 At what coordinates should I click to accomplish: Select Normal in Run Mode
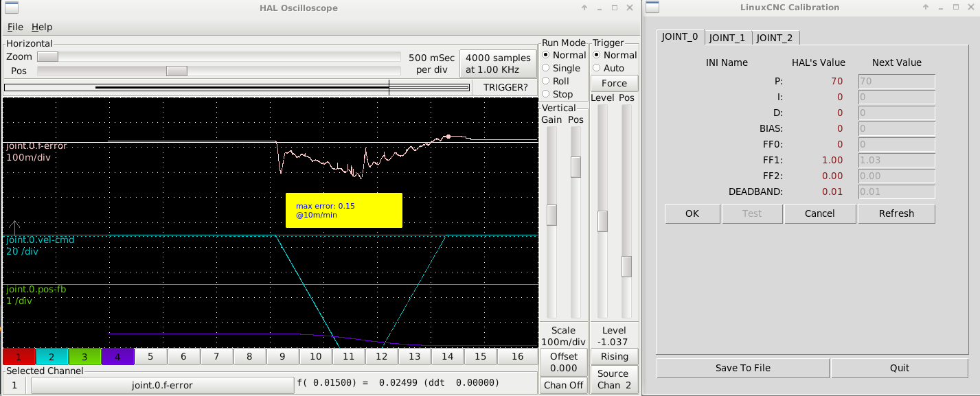point(564,55)
